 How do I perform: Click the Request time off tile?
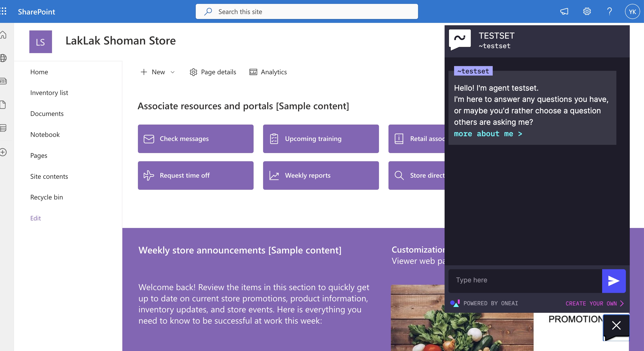tap(196, 175)
